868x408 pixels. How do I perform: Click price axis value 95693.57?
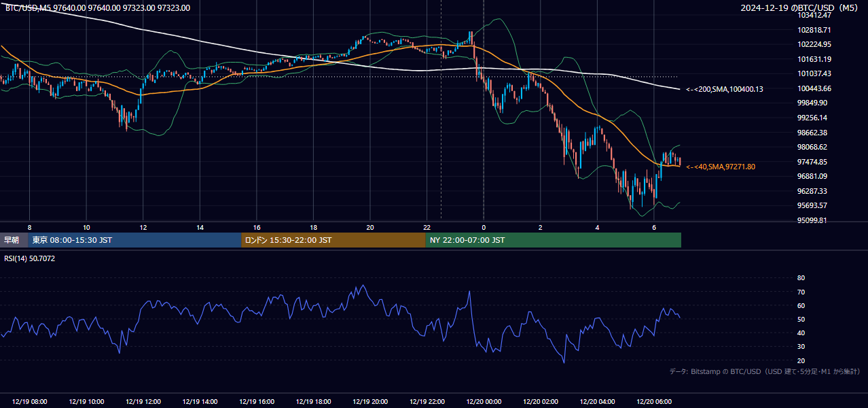point(812,205)
